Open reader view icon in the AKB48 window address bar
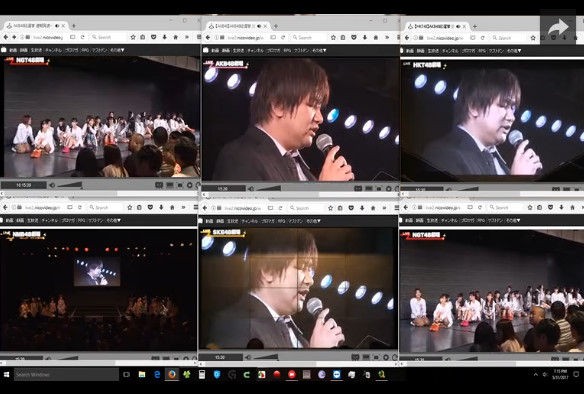This screenshot has height=394, width=584. (273, 38)
